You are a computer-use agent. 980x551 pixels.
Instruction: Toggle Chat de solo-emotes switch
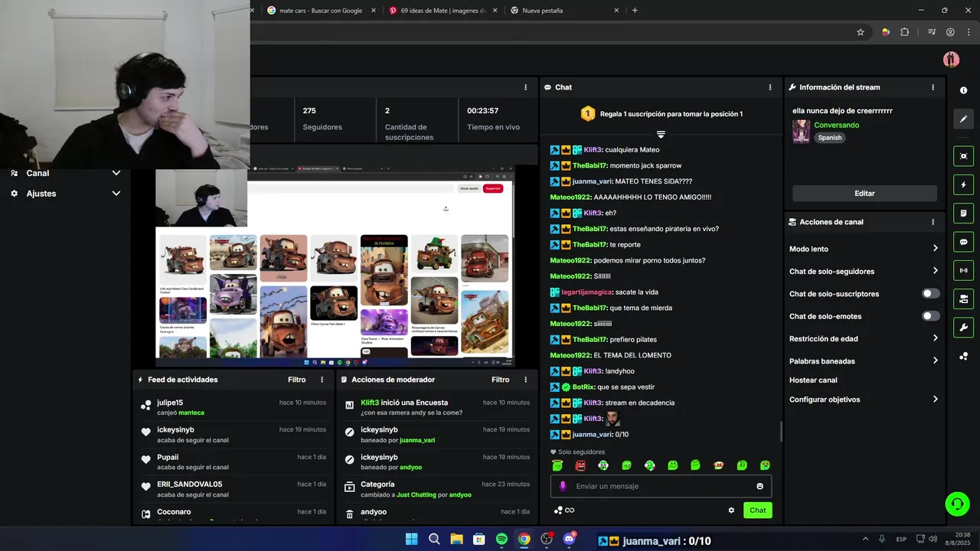click(x=930, y=316)
